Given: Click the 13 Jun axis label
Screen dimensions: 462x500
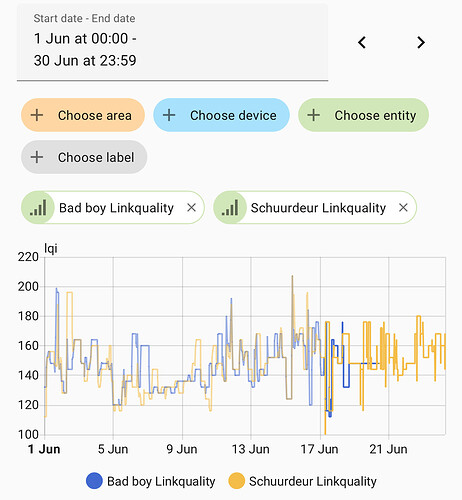Looking at the screenshot, I should pyautogui.click(x=251, y=449).
